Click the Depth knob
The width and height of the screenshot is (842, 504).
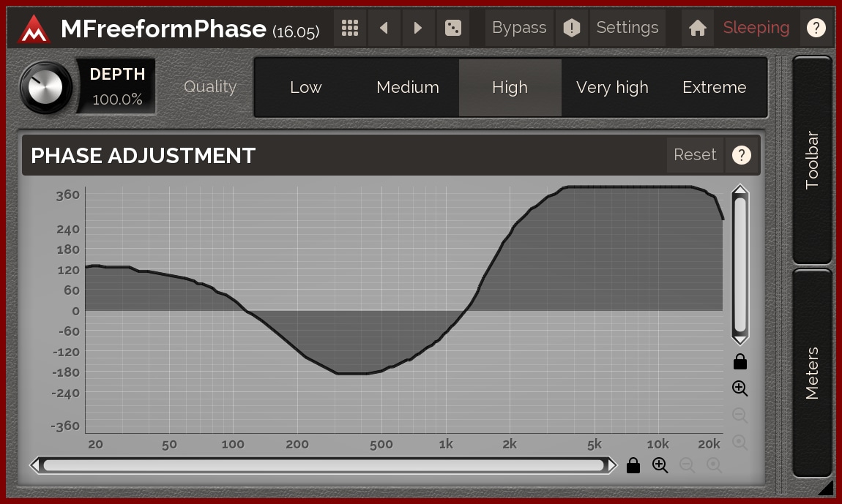click(45, 87)
